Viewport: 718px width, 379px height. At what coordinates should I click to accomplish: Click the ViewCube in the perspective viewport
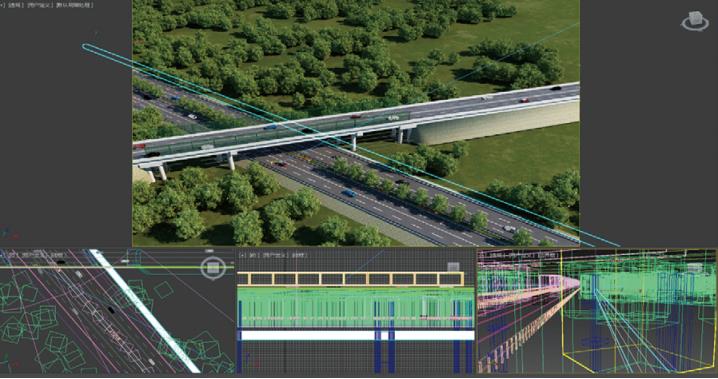click(x=695, y=21)
